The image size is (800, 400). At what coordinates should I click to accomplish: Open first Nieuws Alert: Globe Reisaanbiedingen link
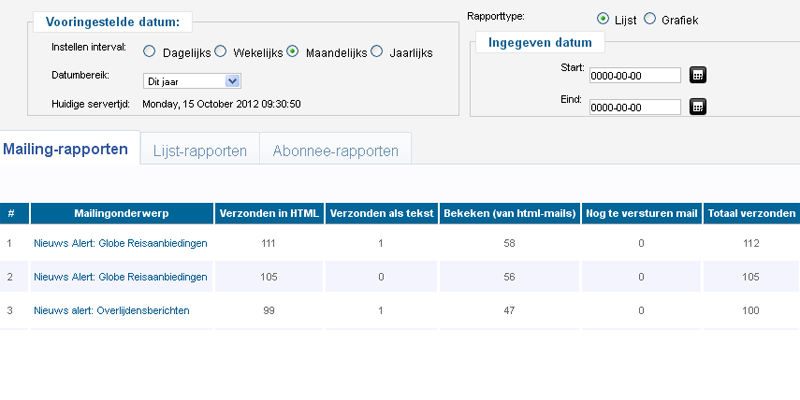coord(120,243)
